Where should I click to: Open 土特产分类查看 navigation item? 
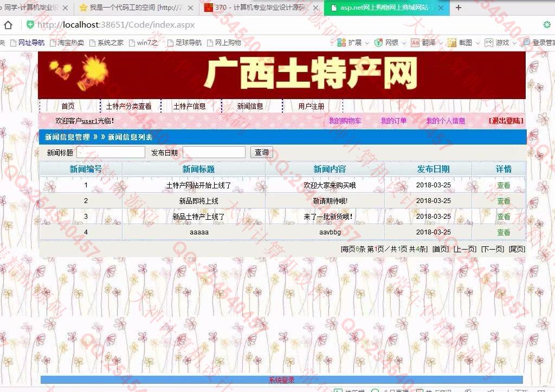[x=129, y=107]
